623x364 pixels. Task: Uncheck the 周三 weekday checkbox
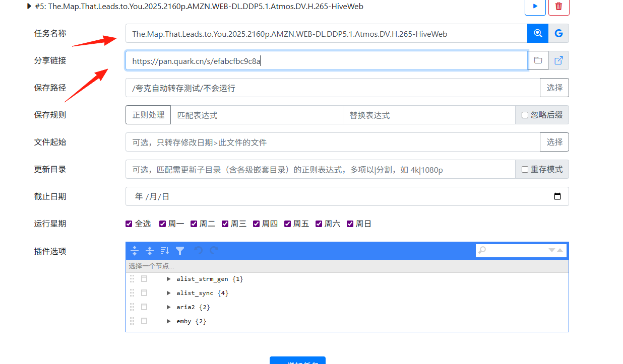tap(225, 224)
